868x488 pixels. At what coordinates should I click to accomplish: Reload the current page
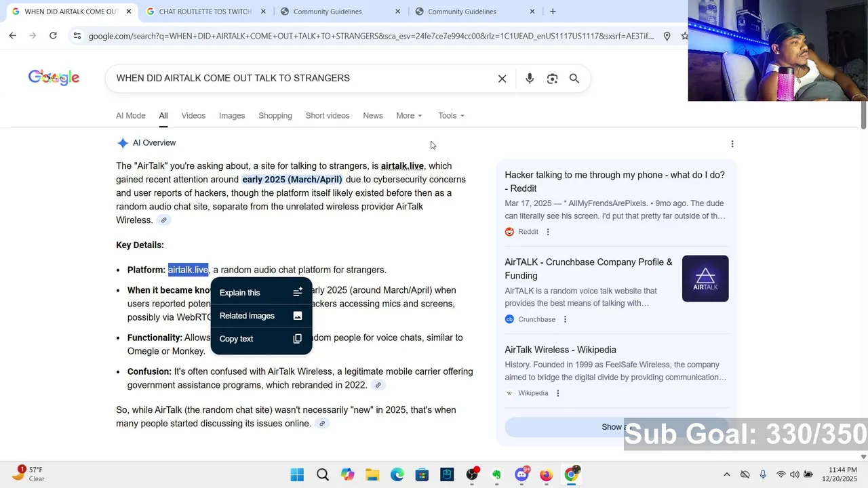(53, 35)
